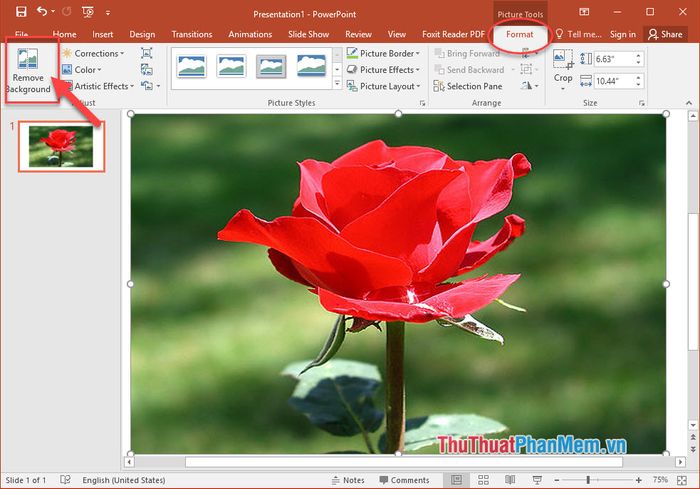
Task: Toggle the Comments pane
Action: (x=404, y=480)
